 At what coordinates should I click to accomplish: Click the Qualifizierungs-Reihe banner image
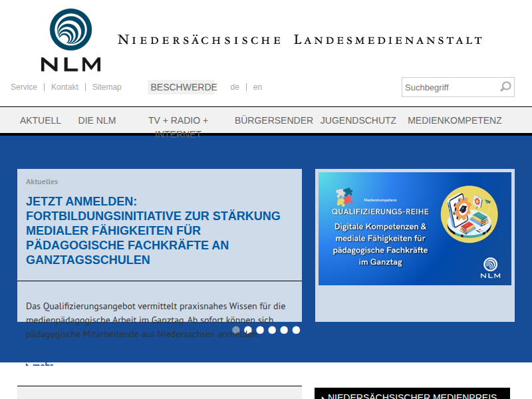pos(414,229)
